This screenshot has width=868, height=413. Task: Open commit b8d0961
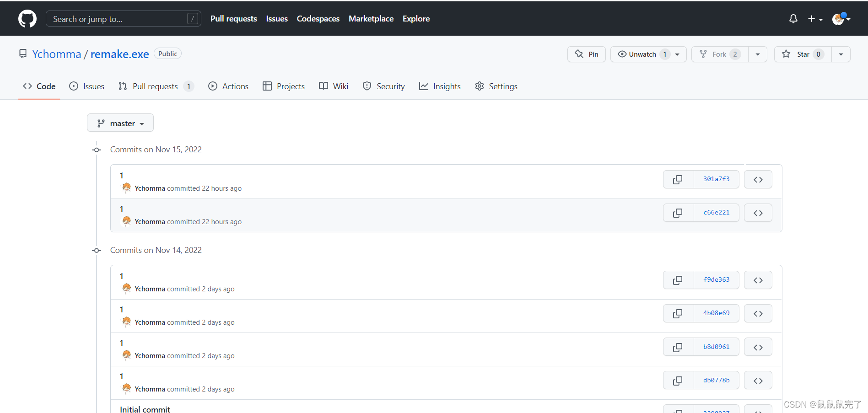click(x=717, y=347)
